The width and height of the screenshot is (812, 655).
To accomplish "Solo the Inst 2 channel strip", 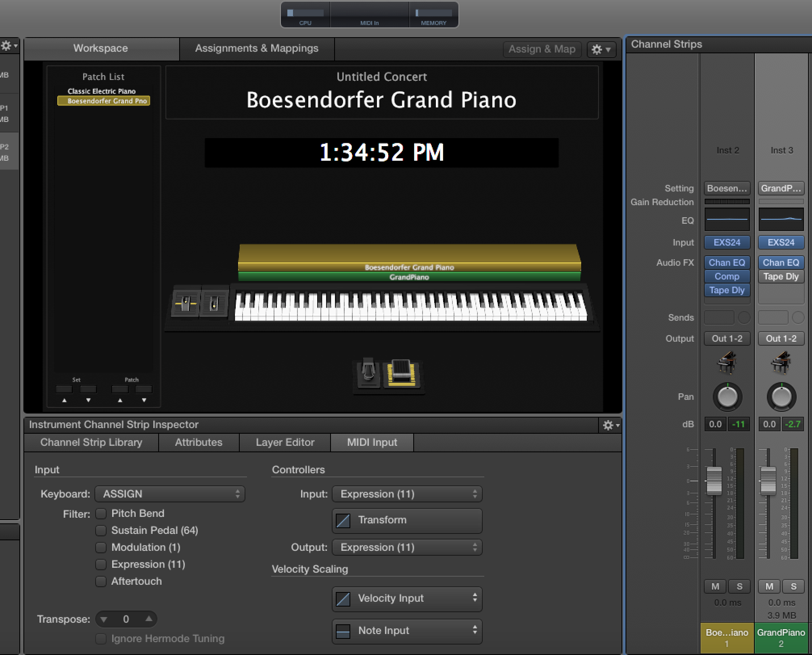I will click(739, 586).
